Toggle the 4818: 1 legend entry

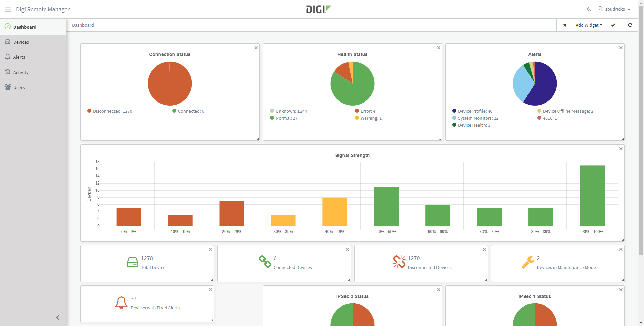coord(547,118)
